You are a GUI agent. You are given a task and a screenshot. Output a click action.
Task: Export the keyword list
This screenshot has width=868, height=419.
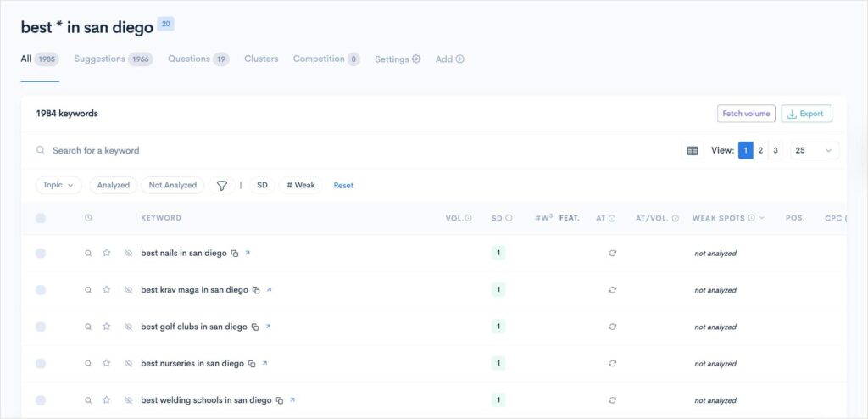click(x=807, y=114)
